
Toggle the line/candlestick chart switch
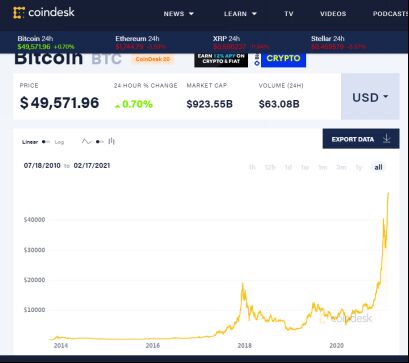point(99,142)
